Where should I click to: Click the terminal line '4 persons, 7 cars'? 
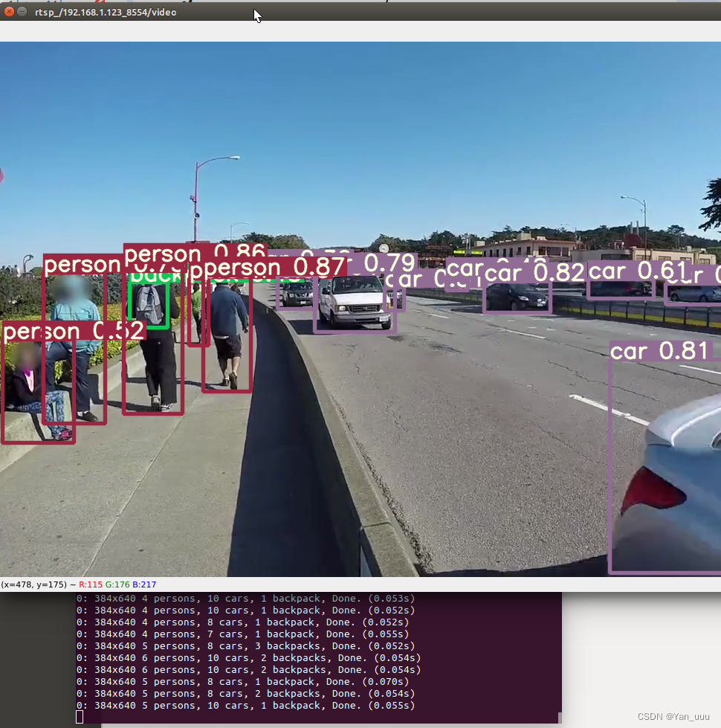coord(242,634)
